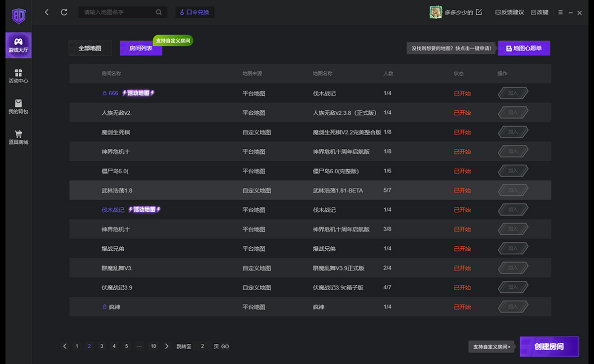
Task: Select the 房间列表 tab
Action: 141,48
